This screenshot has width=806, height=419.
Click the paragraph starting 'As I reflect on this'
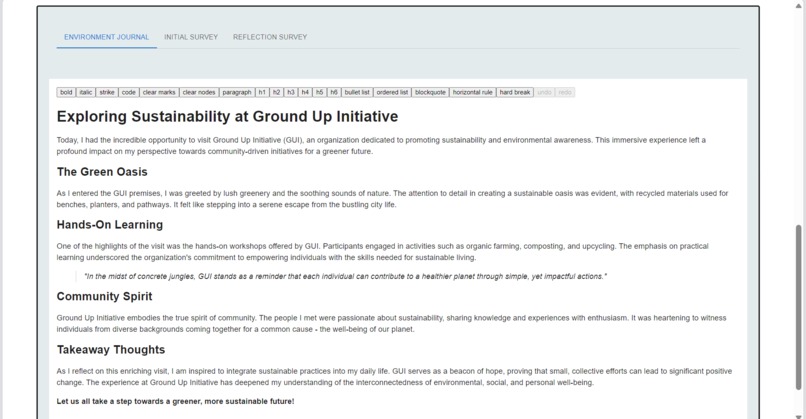394,377
